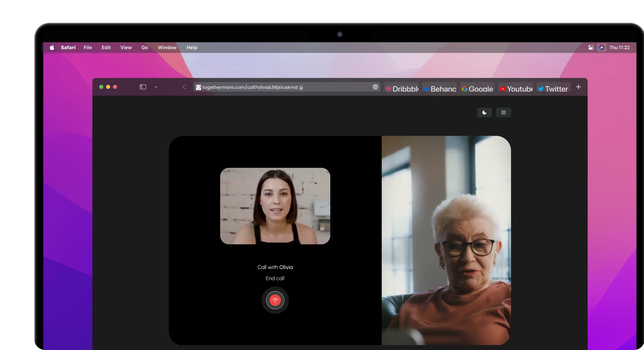Open the Help menu
644x350 pixels.
[192, 48]
